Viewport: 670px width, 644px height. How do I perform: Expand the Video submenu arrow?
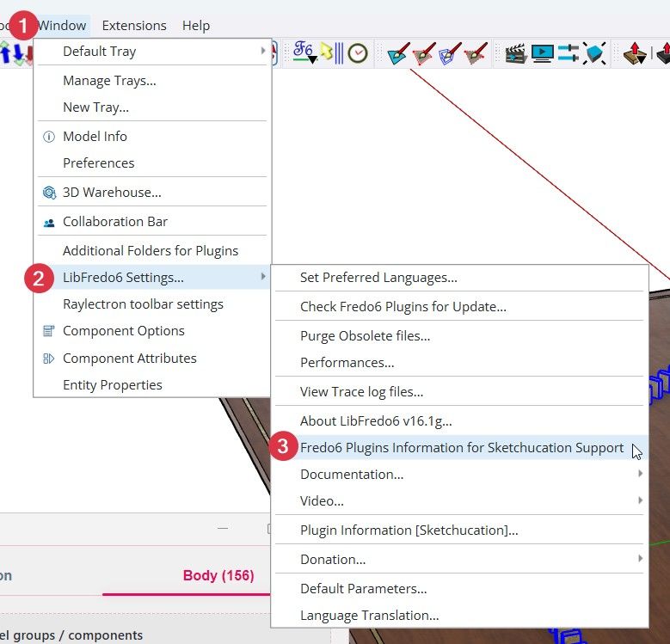(640, 500)
